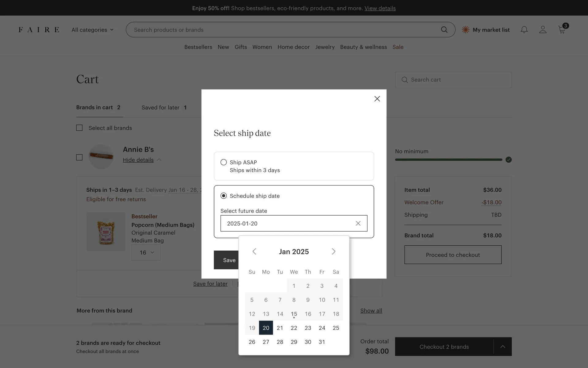Pick January 24 in the calendar
This screenshot has width=588, height=368.
point(322,328)
